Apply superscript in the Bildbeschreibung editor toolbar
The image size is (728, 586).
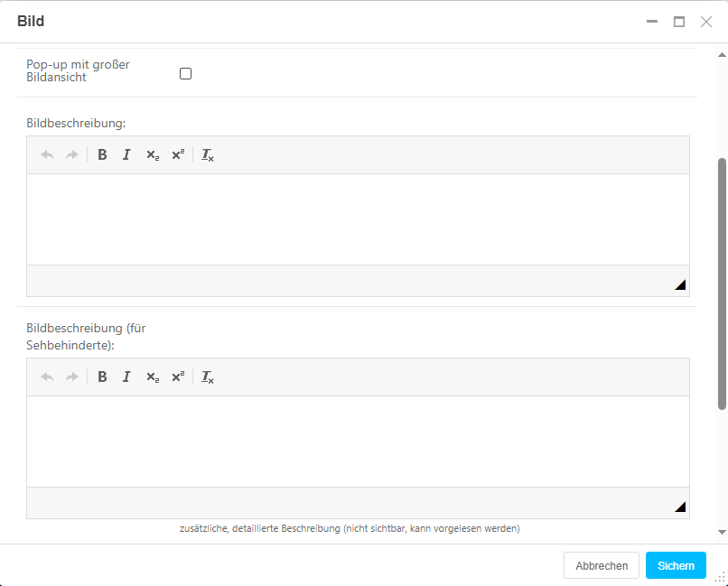pyautogui.click(x=178, y=154)
